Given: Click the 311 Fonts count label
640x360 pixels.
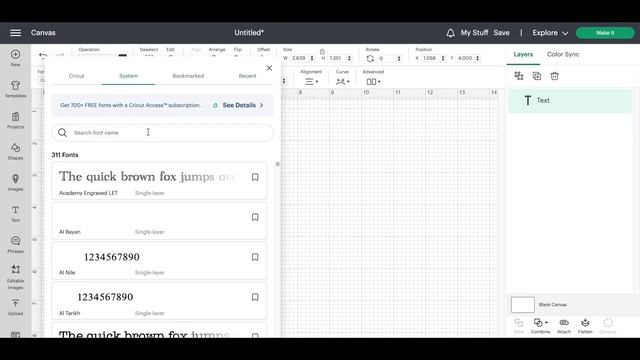Looking at the screenshot, I should coord(65,155).
